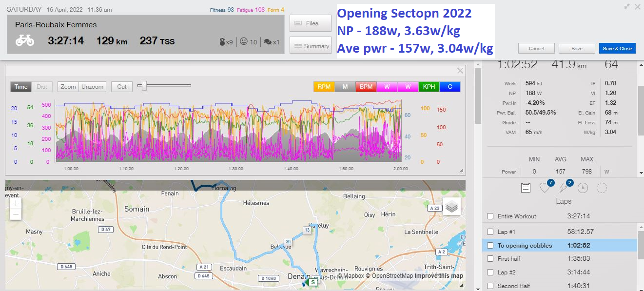Click the expand arrows icon at top right

pyautogui.click(x=626, y=6)
